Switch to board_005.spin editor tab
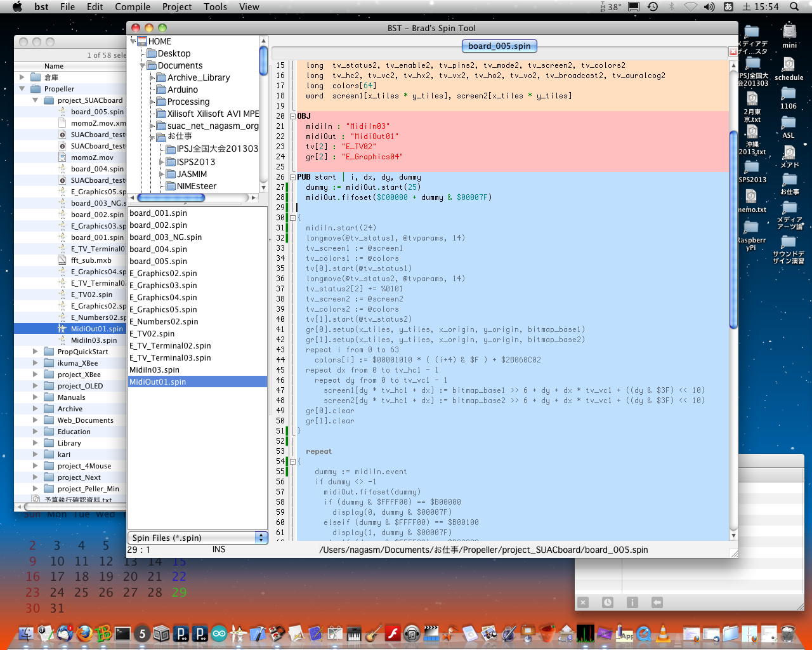The image size is (812, 650). tap(499, 46)
